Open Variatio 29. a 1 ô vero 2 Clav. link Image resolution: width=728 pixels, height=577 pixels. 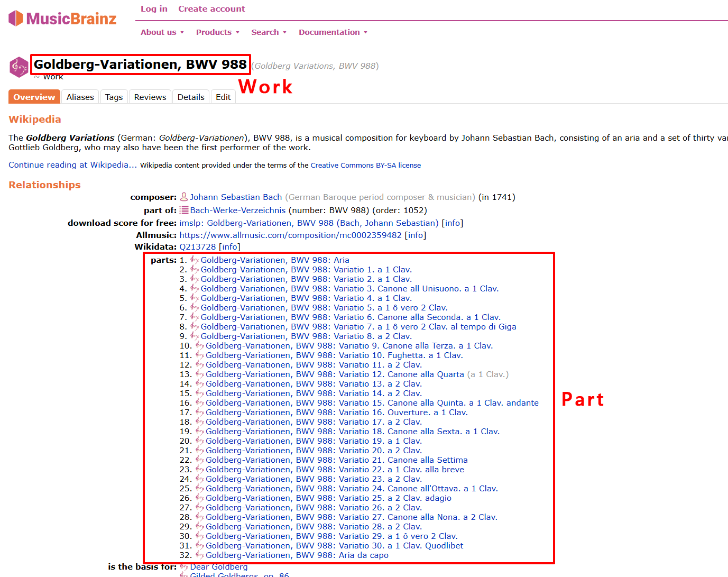pyautogui.click(x=332, y=536)
